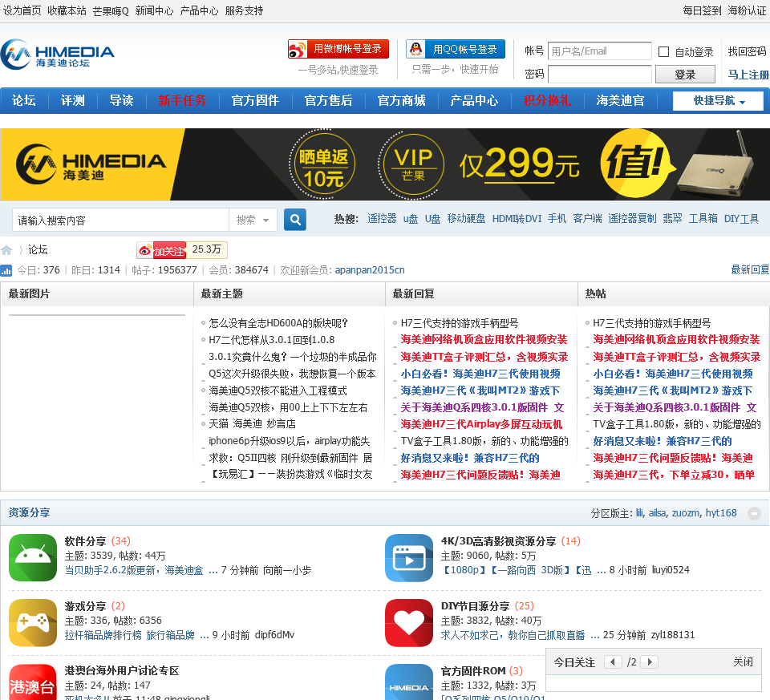Screen dimensions: 770x700
Task: Go to next page in 今日关注
Action: (650, 662)
